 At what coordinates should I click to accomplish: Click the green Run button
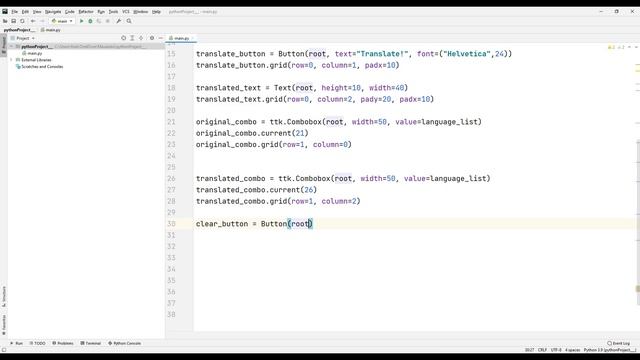pos(81,21)
